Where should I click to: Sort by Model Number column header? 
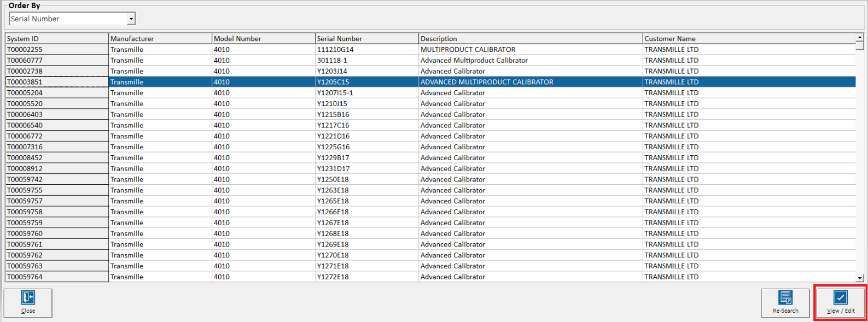pos(264,39)
